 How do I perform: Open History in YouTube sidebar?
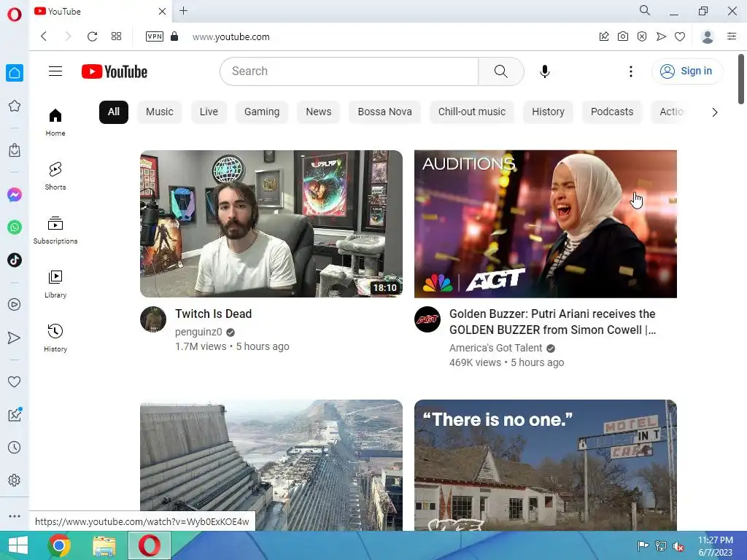(55, 338)
